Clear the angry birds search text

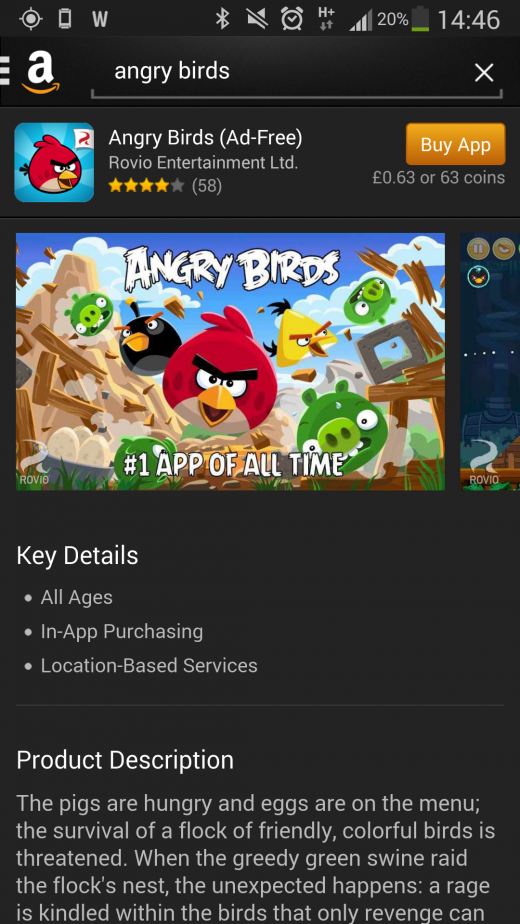(484, 73)
